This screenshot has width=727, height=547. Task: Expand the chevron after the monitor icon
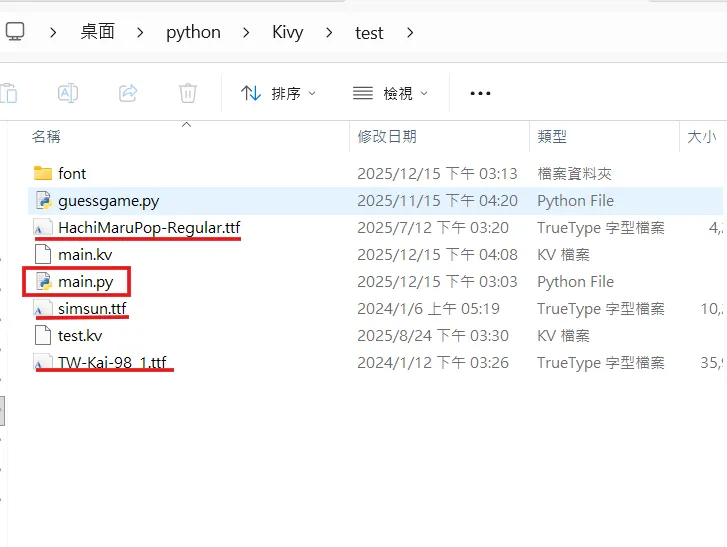(x=53, y=32)
